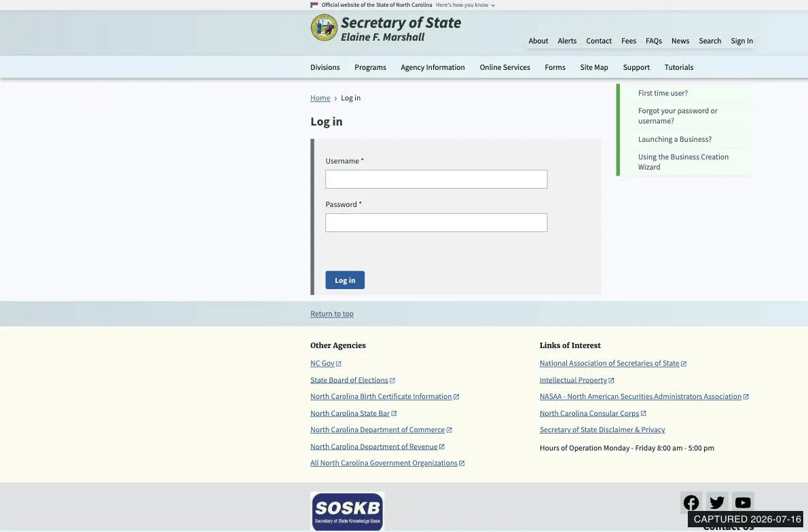Open North Carolina Consular Corps link
This screenshot has width=808, height=532.
tap(589, 413)
